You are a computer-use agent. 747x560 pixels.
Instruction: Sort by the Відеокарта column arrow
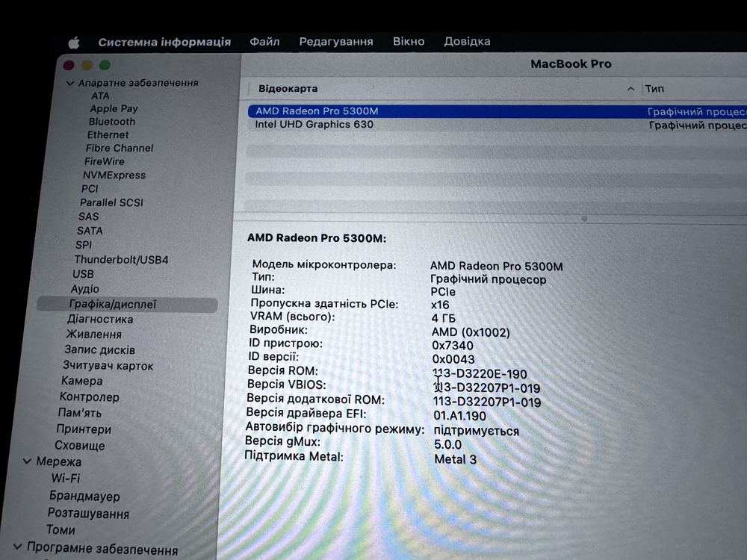pos(630,89)
